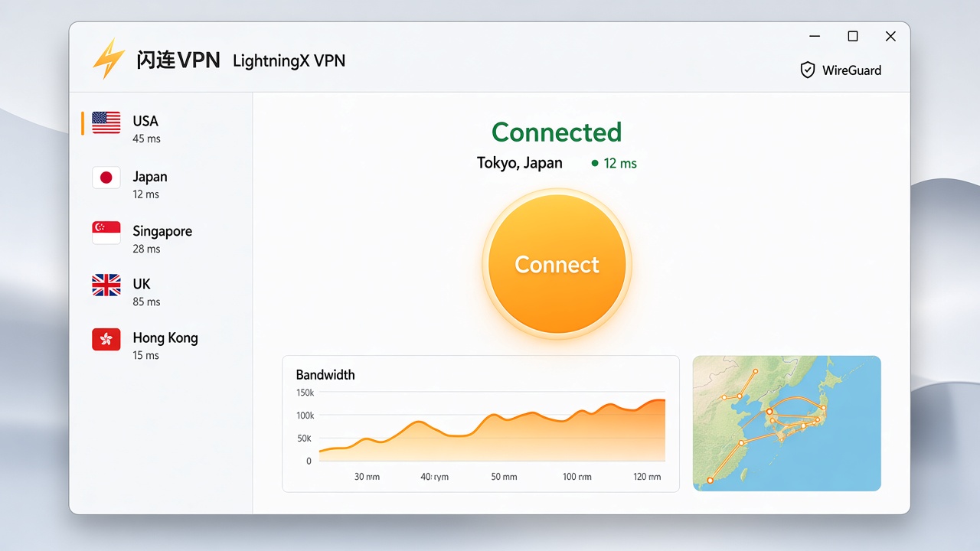
Task: Choose the Singapore server name
Action: click(162, 231)
